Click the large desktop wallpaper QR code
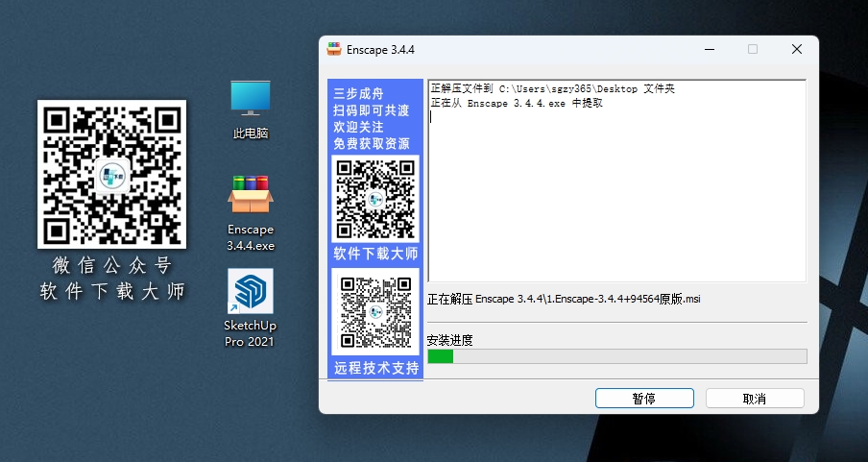The width and height of the screenshot is (868, 462). point(111,175)
